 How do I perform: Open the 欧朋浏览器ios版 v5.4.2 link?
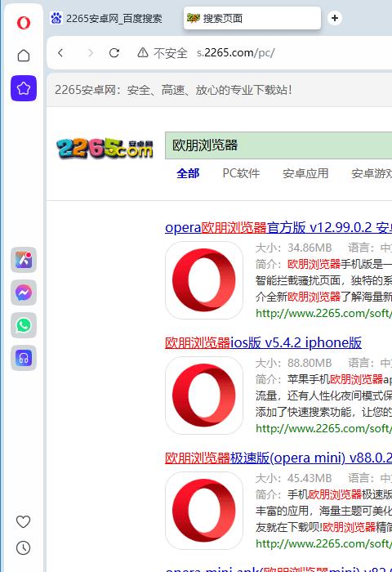point(263,342)
